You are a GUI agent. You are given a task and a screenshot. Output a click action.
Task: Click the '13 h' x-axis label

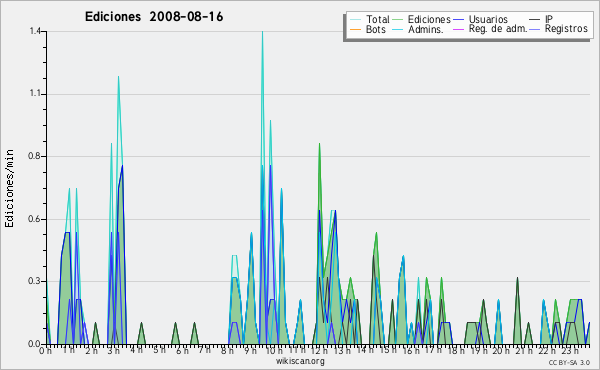[x=342, y=350]
